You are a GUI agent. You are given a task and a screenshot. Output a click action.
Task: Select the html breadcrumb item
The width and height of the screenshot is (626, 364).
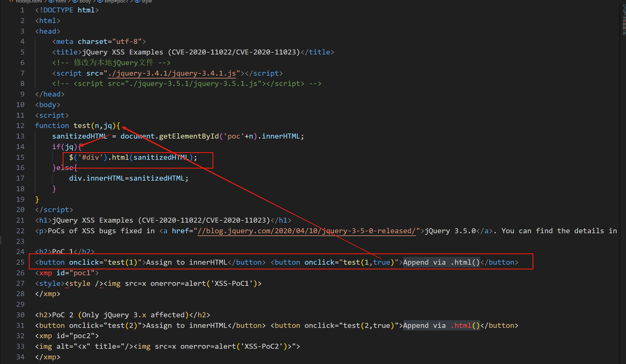[x=61, y=1]
